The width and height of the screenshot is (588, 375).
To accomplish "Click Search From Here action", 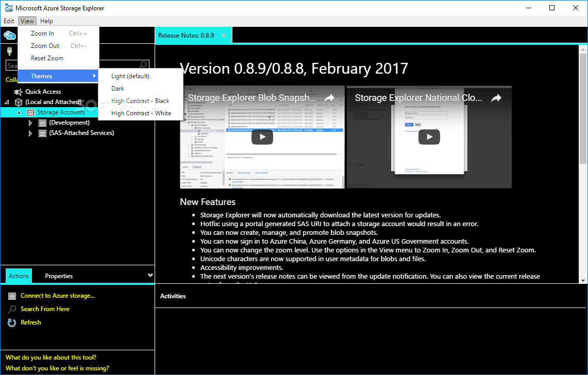I will (45, 309).
